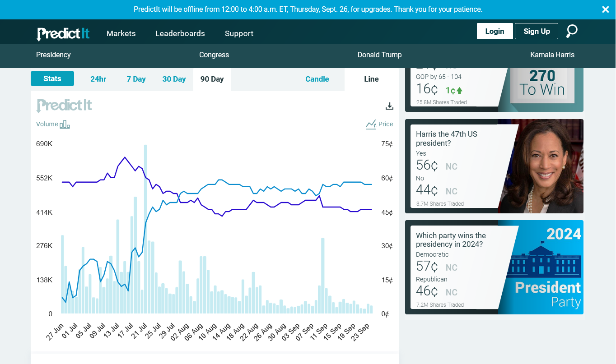
Task: Go to the Congress category
Action: point(214,55)
